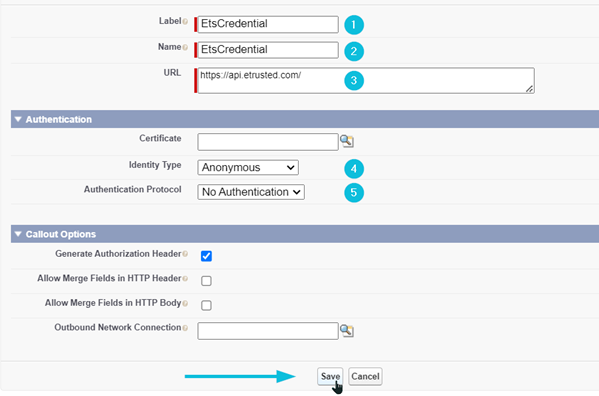Open Outbound Network Connection lookup icon
The image size is (599, 396).
click(x=346, y=330)
